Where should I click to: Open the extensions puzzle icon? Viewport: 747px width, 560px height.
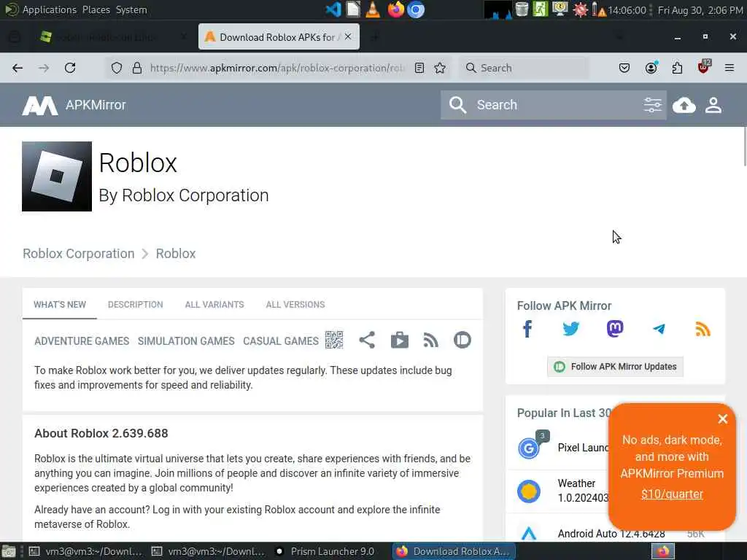(677, 68)
